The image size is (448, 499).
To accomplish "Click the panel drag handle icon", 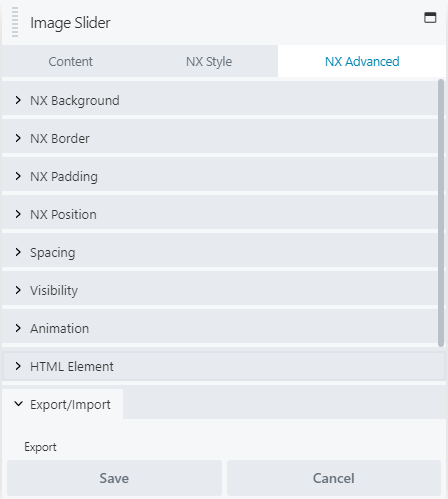I will pyautogui.click(x=15, y=22).
